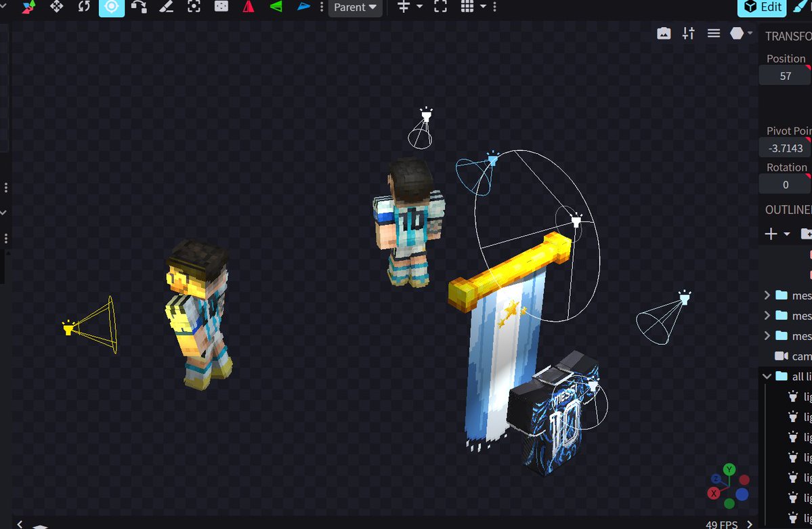Click the 49 FPS counter

(721, 524)
